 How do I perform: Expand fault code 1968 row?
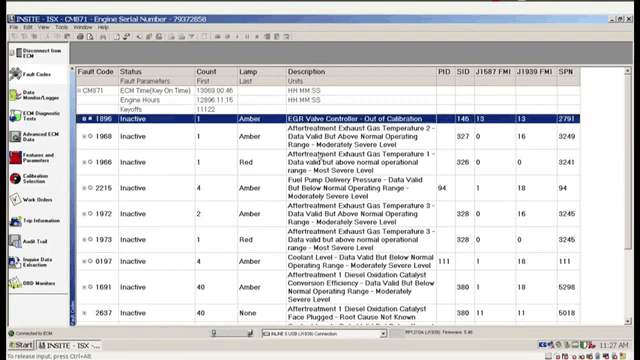coord(84,136)
